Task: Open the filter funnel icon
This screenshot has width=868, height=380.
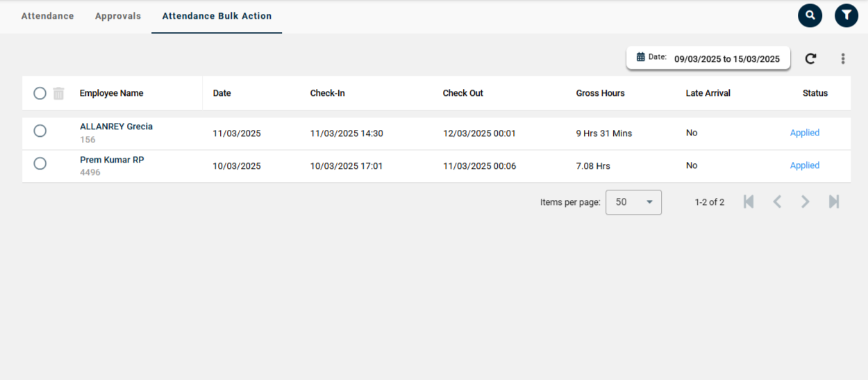Action: click(846, 15)
